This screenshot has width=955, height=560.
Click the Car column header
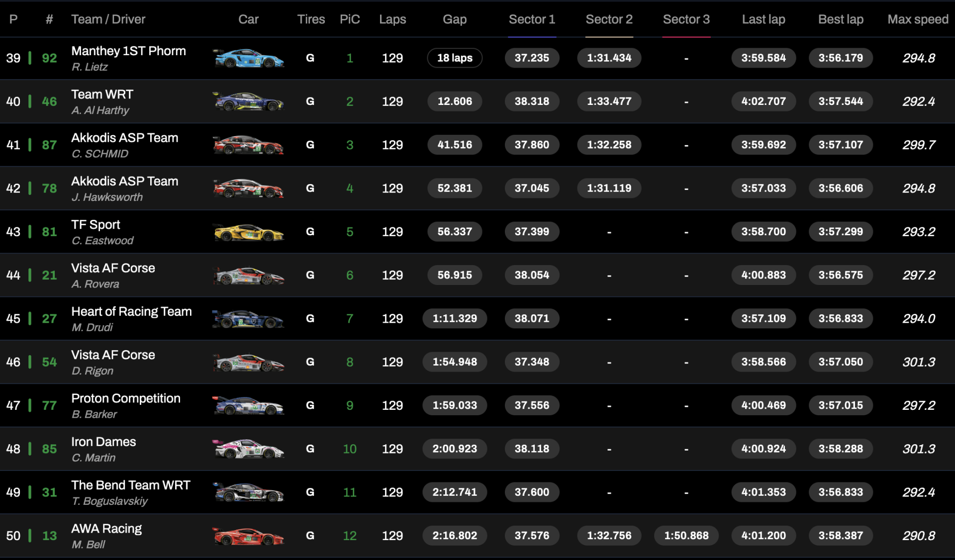tap(248, 19)
